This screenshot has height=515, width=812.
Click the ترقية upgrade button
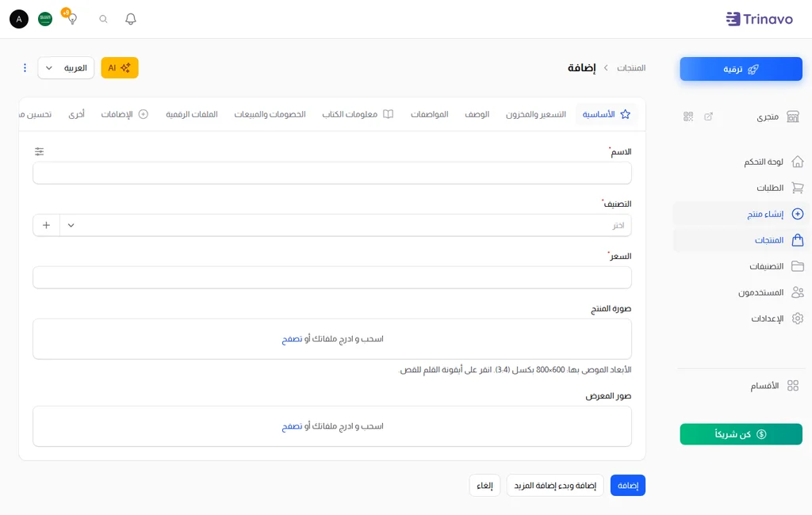741,69
